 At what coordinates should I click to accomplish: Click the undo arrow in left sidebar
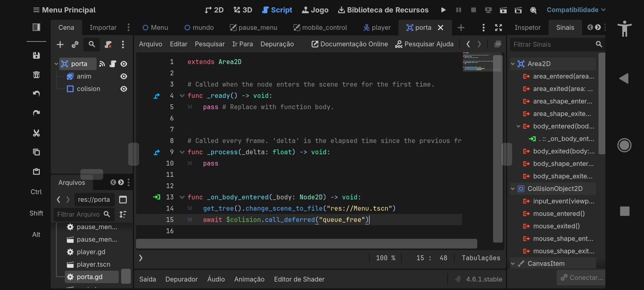(x=36, y=94)
